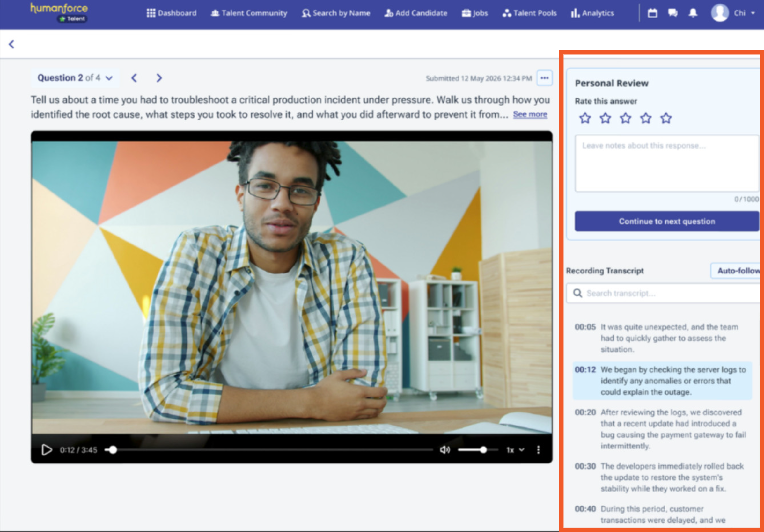The height and width of the screenshot is (532, 764).
Task: Open the notifications bell
Action: pos(693,13)
